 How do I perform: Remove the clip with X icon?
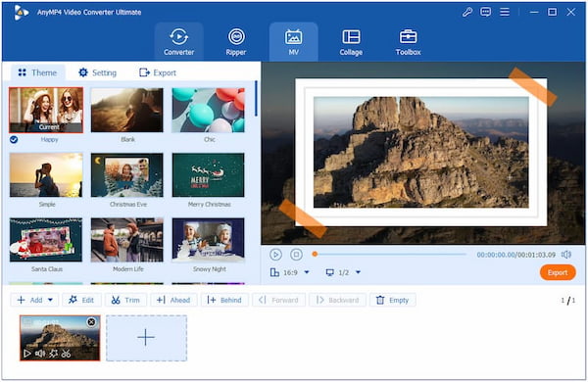tap(91, 322)
